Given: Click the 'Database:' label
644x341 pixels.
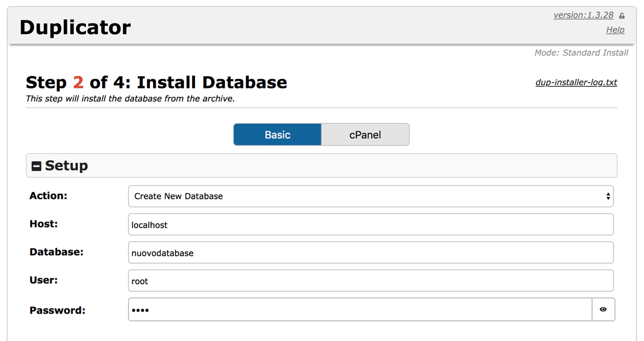Looking at the screenshot, I should [x=56, y=252].
